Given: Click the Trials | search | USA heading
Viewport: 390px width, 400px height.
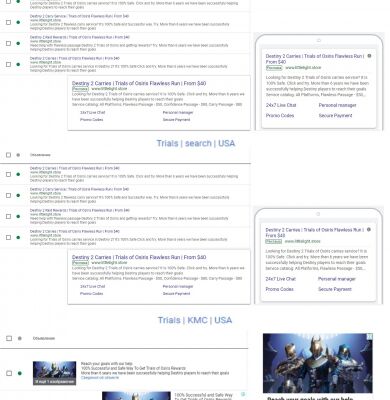Looking at the screenshot, I should pyautogui.click(x=196, y=143).
